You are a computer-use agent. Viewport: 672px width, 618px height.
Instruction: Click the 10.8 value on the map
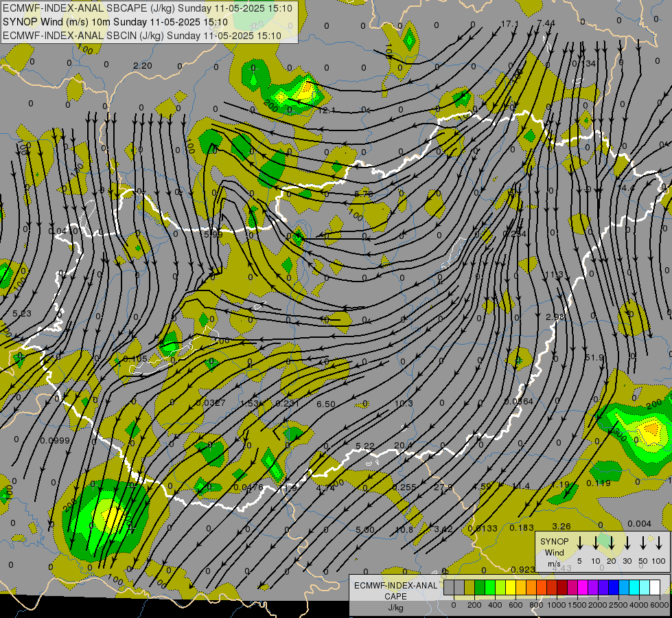[x=404, y=529]
